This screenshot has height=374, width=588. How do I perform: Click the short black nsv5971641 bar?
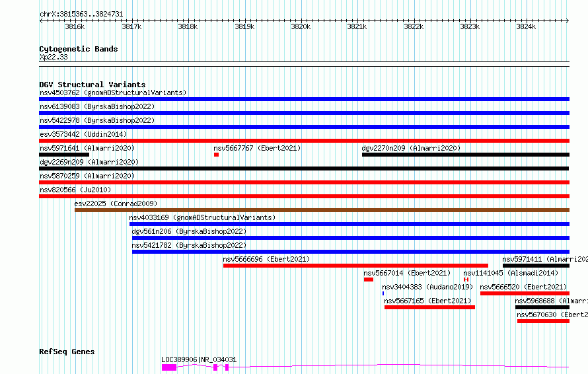64,155
